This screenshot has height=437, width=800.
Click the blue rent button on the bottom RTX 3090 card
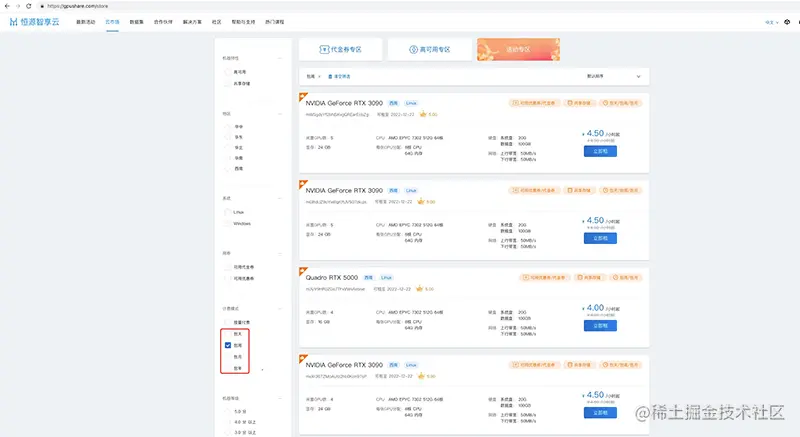600,413
